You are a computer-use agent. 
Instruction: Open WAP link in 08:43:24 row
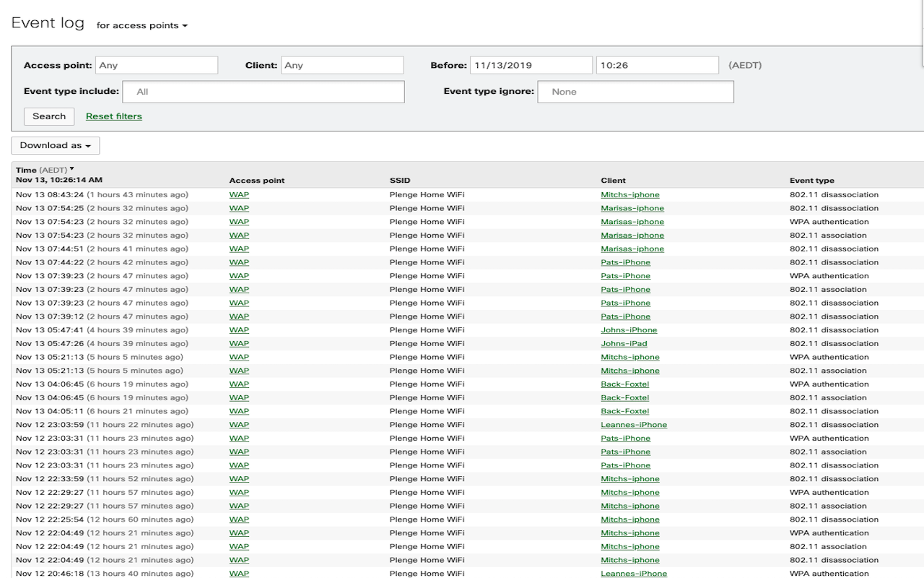[x=239, y=195]
